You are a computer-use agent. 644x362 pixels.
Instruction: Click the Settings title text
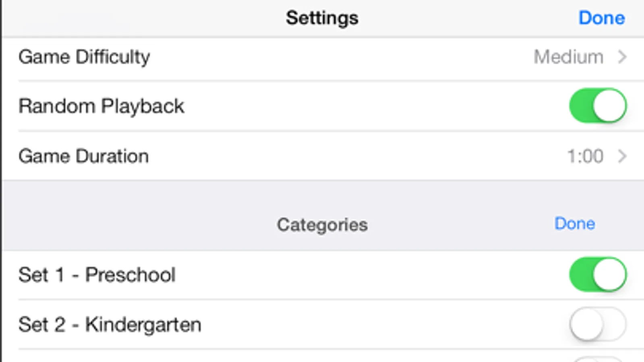[x=322, y=18]
